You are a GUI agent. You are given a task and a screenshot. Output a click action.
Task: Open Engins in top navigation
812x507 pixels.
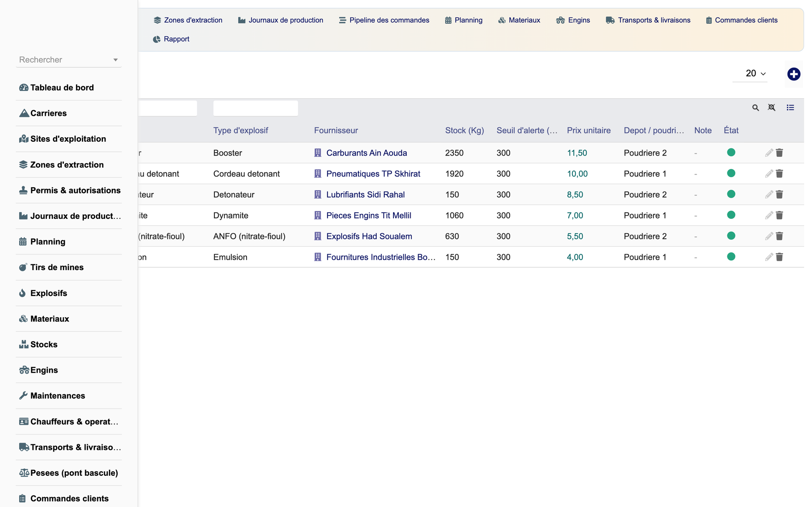(573, 20)
